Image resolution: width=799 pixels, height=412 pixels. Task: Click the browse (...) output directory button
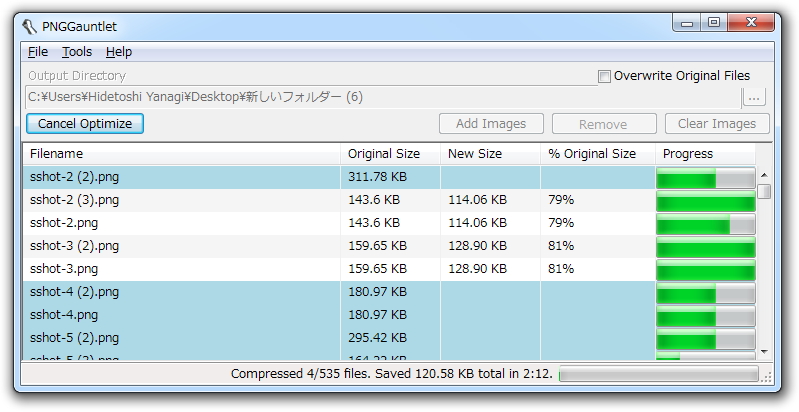tap(754, 97)
